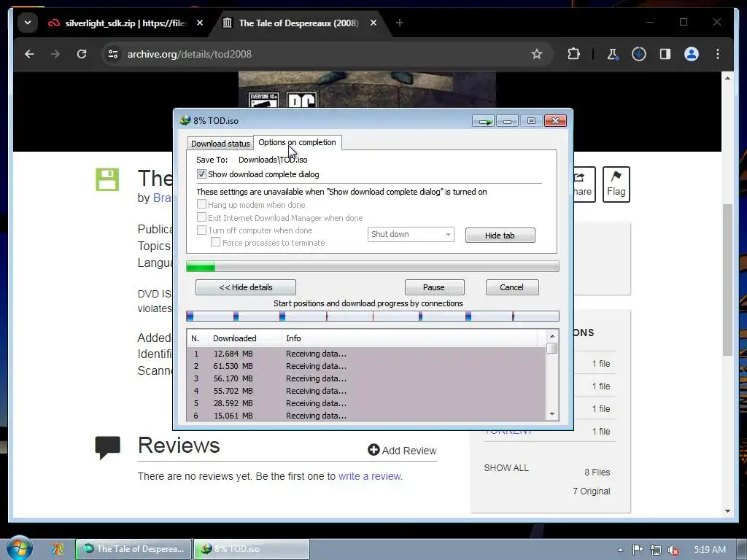Click the green download progress bar

(373, 267)
